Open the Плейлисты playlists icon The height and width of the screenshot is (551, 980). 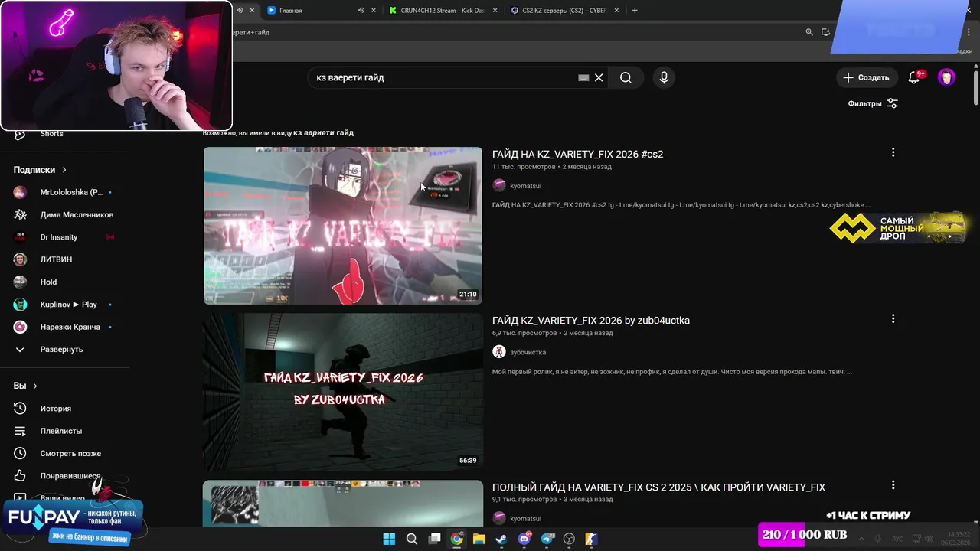click(21, 431)
